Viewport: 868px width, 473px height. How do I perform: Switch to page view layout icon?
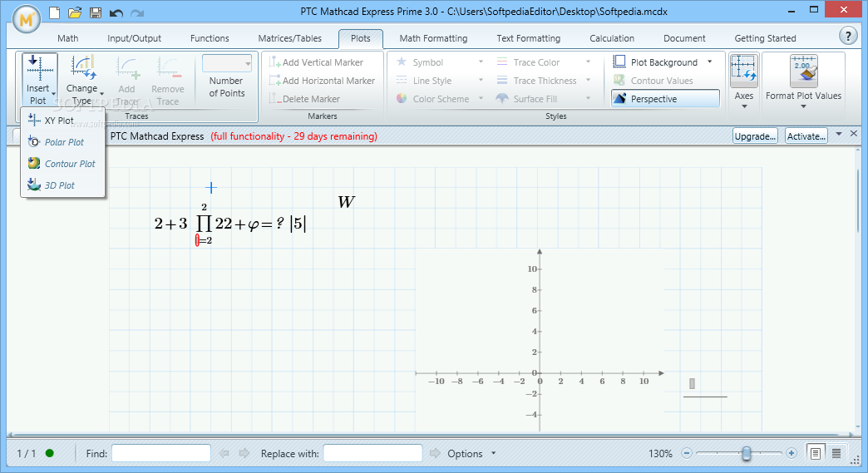point(815,454)
